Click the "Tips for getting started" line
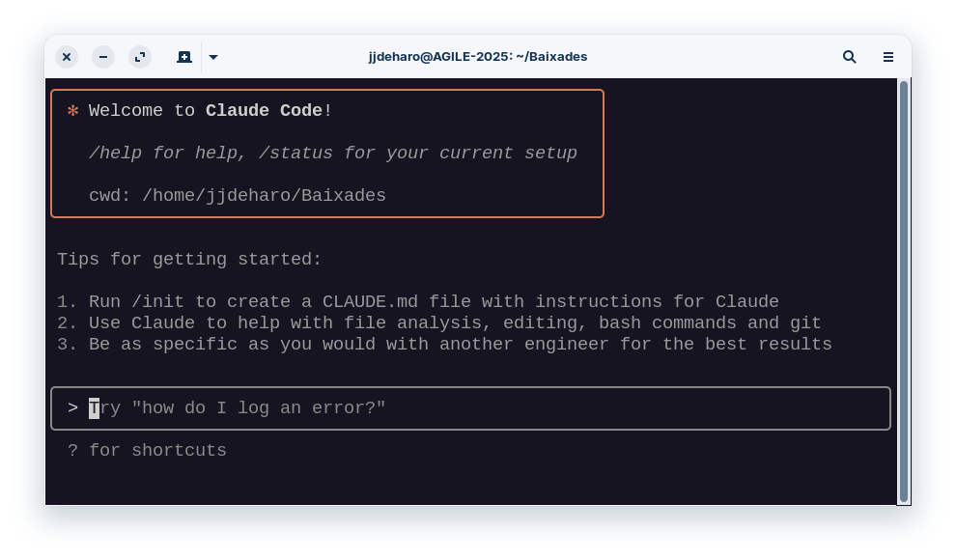Image resolution: width=956 pixels, height=560 pixels. point(189,260)
